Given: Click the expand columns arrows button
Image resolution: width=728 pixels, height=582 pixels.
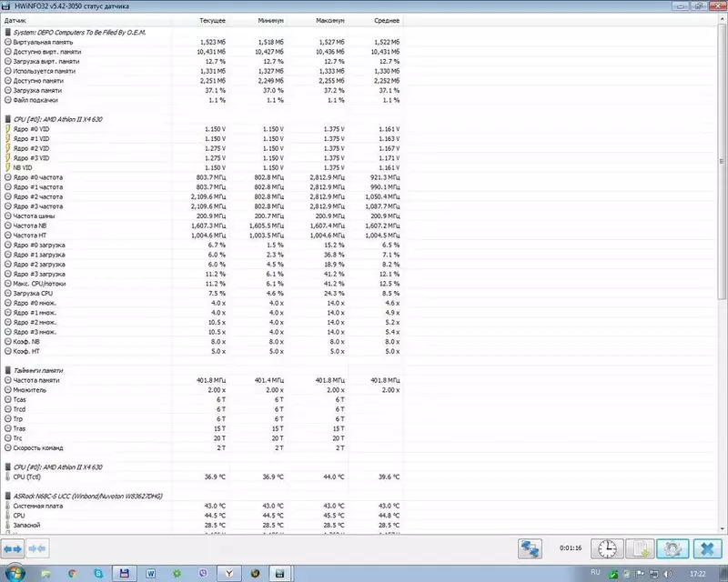Looking at the screenshot, I should point(13,549).
